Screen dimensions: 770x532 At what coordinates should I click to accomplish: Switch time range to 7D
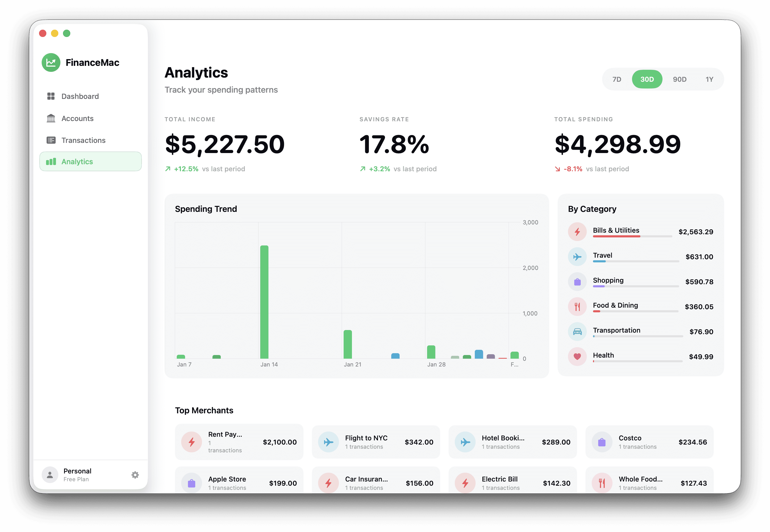(617, 79)
